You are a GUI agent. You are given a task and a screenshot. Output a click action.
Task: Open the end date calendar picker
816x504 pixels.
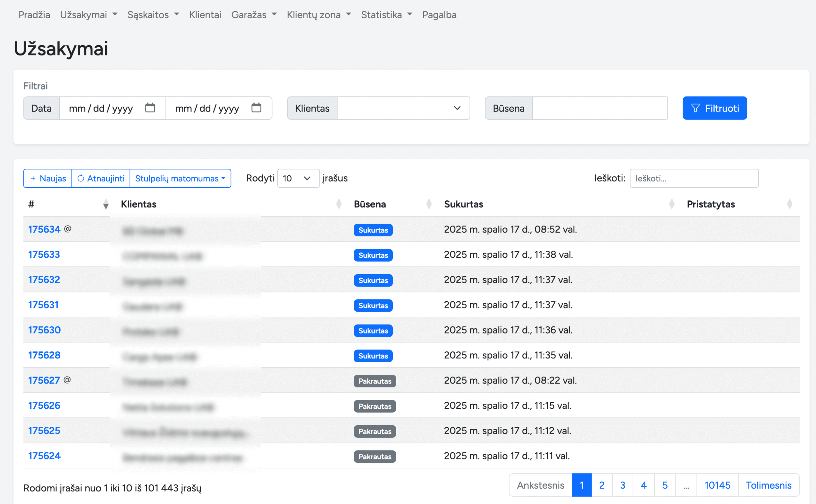(x=256, y=108)
